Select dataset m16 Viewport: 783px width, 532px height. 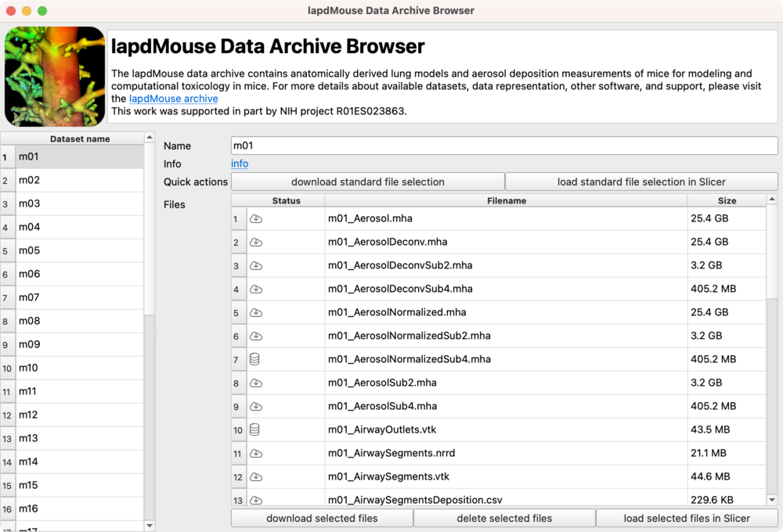(80, 509)
